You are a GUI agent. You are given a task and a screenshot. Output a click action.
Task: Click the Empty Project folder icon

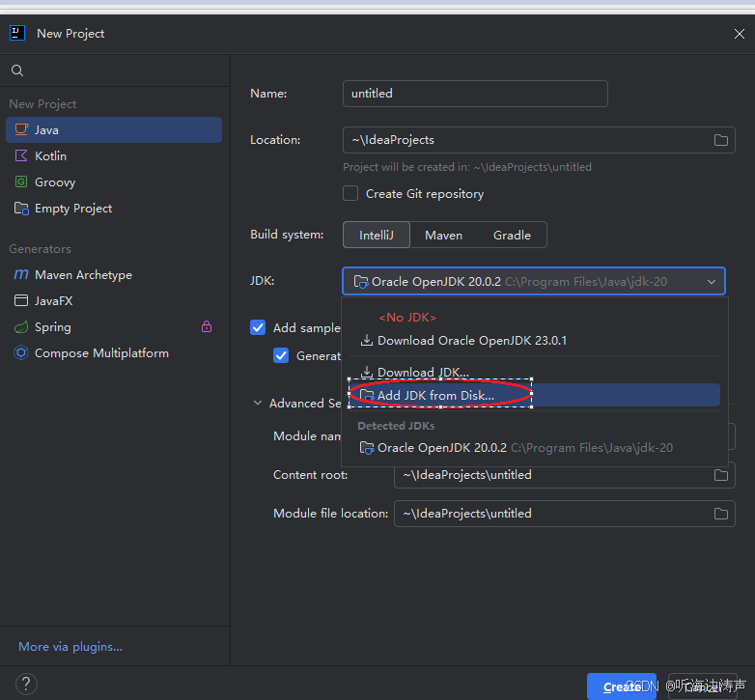tap(21, 208)
